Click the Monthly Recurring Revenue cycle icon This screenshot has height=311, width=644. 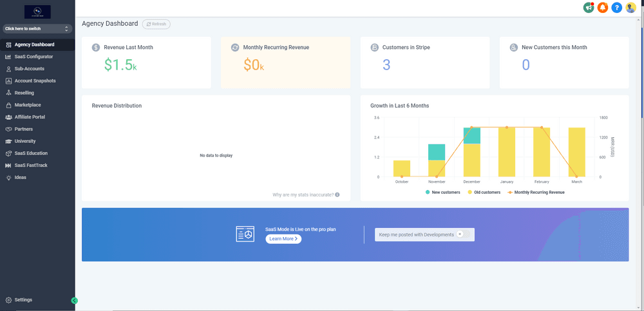point(235,48)
